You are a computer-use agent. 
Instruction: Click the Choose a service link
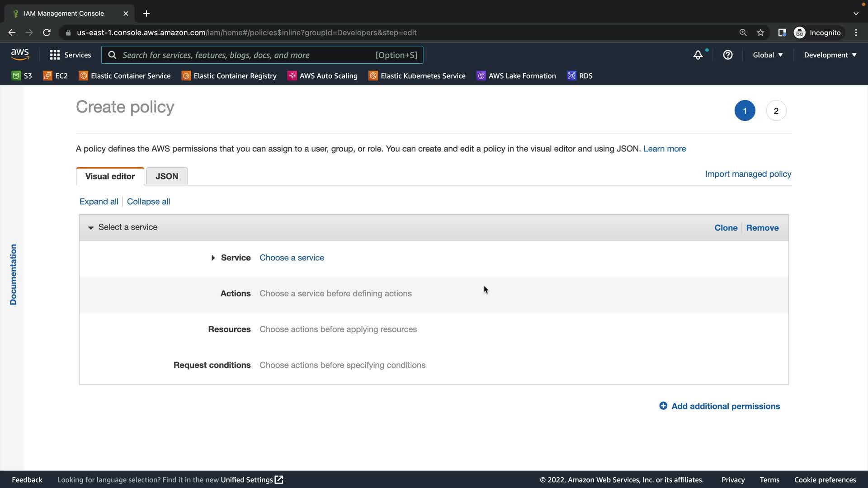[292, 258]
